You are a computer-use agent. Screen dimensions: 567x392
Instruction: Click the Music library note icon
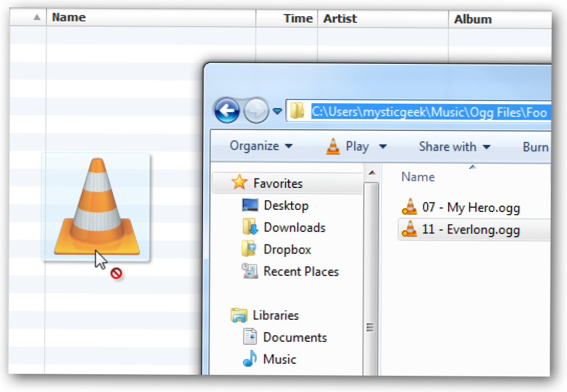click(250, 360)
